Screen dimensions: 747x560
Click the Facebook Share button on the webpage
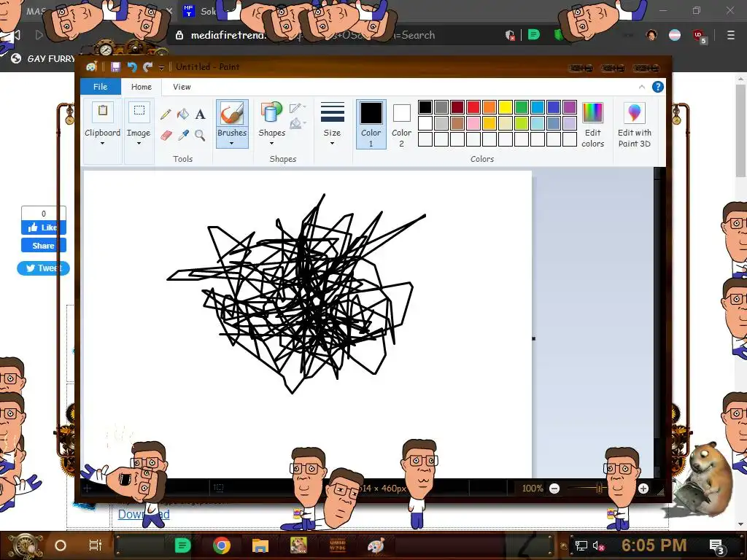(43, 246)
